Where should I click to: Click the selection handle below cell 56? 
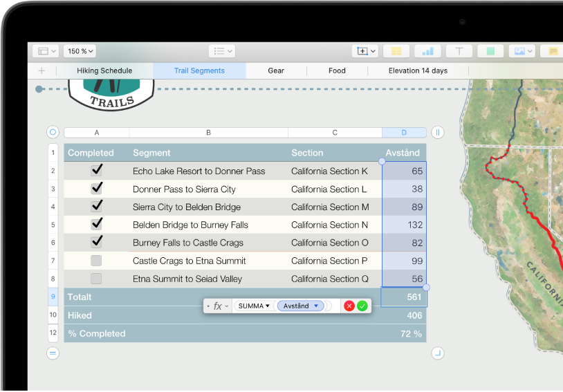tap(426, 287)
